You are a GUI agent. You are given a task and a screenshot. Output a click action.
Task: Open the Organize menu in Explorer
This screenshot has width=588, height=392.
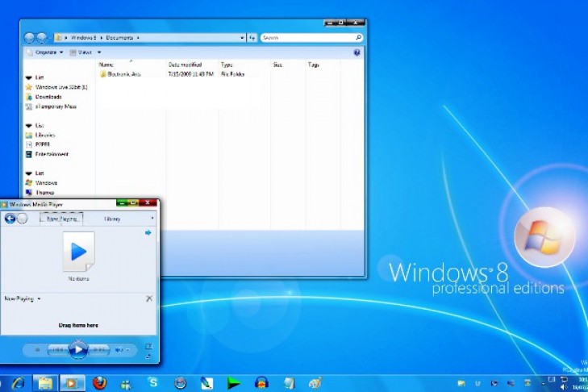(x=45, y=52)
